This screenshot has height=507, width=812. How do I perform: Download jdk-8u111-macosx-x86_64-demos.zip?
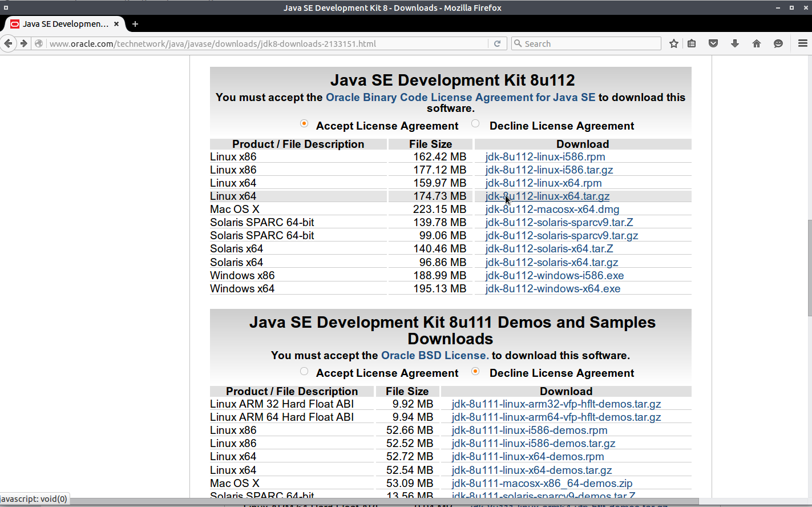pos(542,484)
